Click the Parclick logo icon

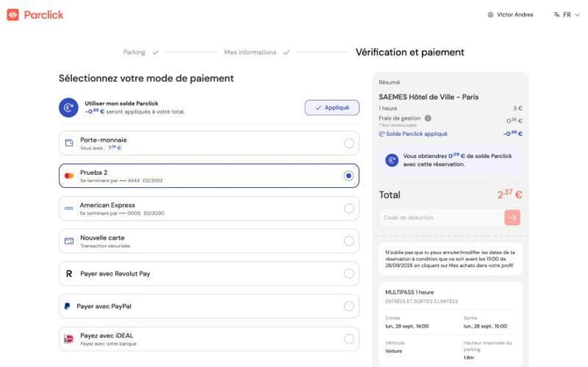[13, 15]
